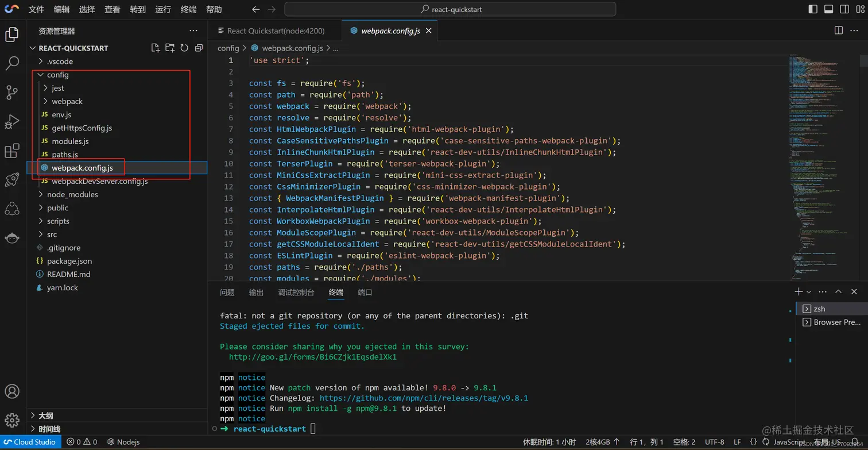Collapse all folders in explorer
Screen dimensions: 868x450
point(199,48)
